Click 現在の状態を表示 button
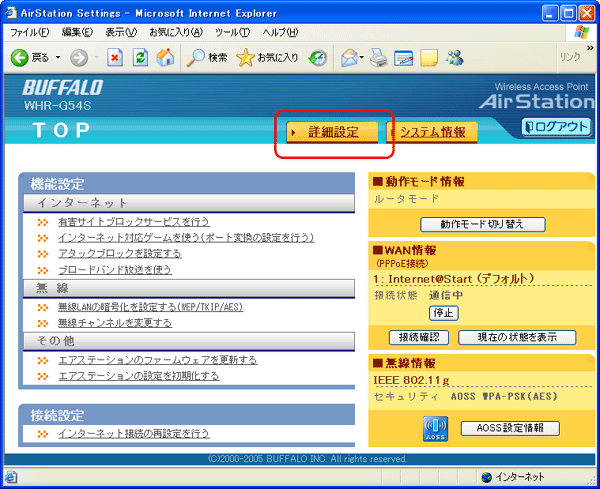The width and height of the screenshot is (600, 489). (x=517, y=337)
